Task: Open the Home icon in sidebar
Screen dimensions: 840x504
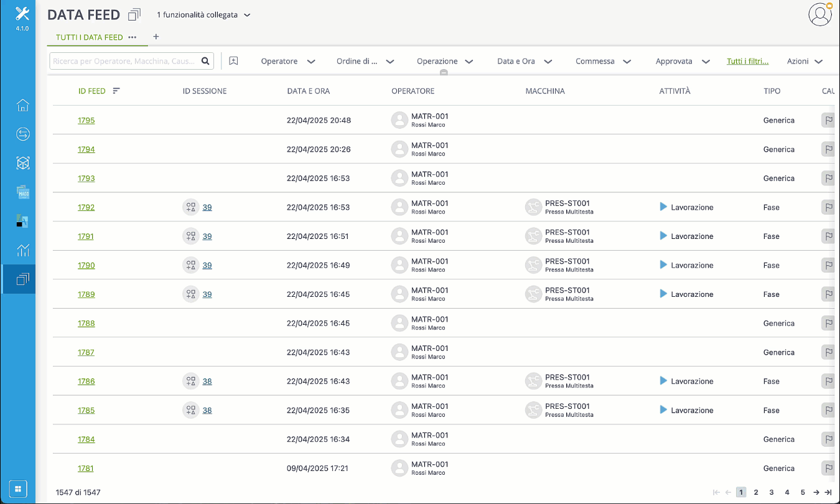Action: [22, 105]
